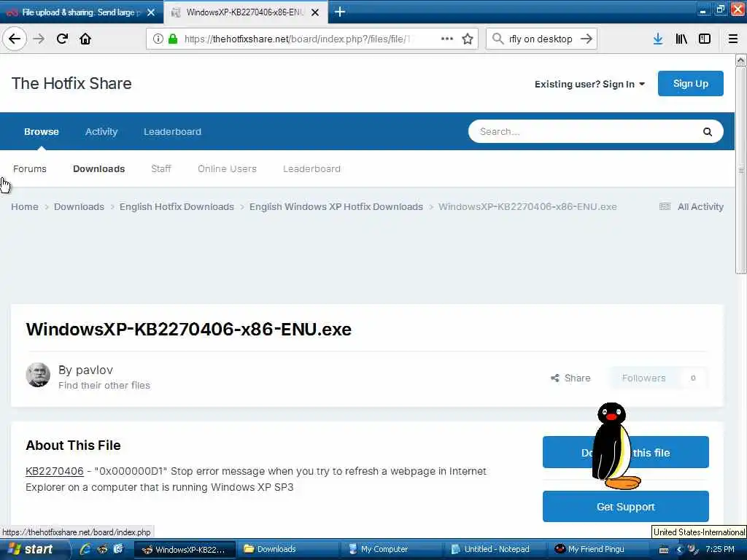Image resolution: width=747 pixels, height=560 pixels.
Task: Click the browser Back arrow button
Action: coord(15,39)
